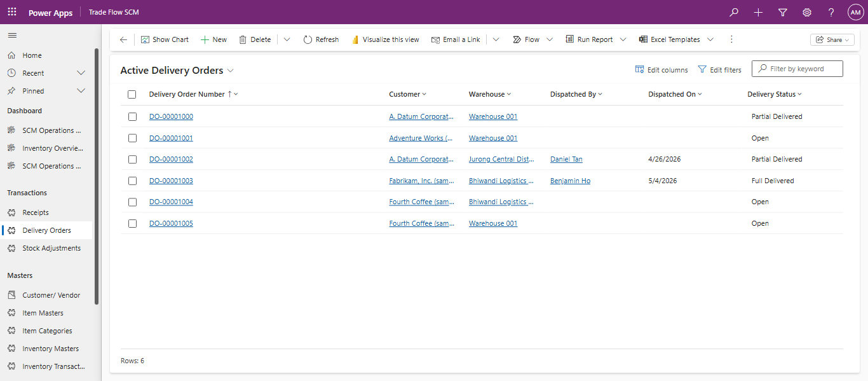Screen dimensions: 868x381
Task: Open delivery order DO-00001003 link
Action: coord(171,181)
